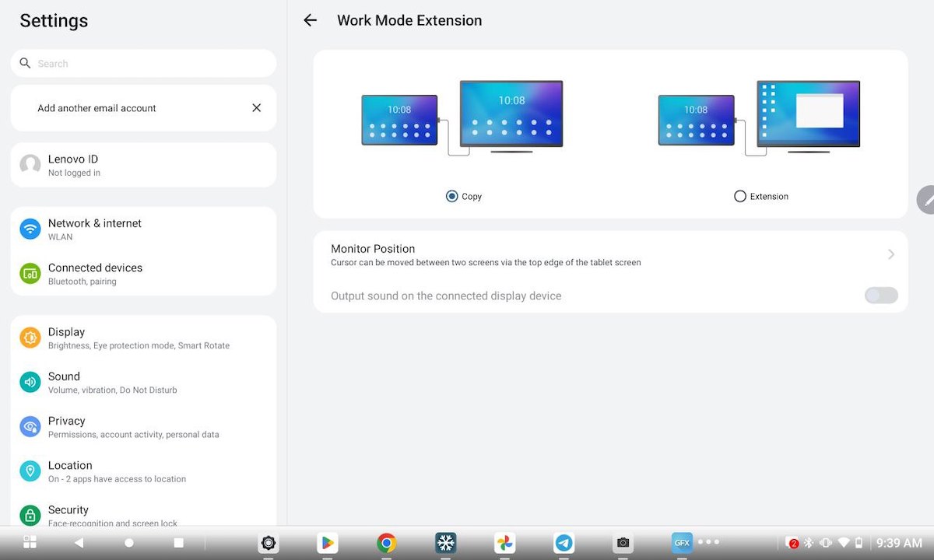The height and width of the screenshot is (560, 934).
Task: Open Monitor Position settings
Action: pos(610,254)
